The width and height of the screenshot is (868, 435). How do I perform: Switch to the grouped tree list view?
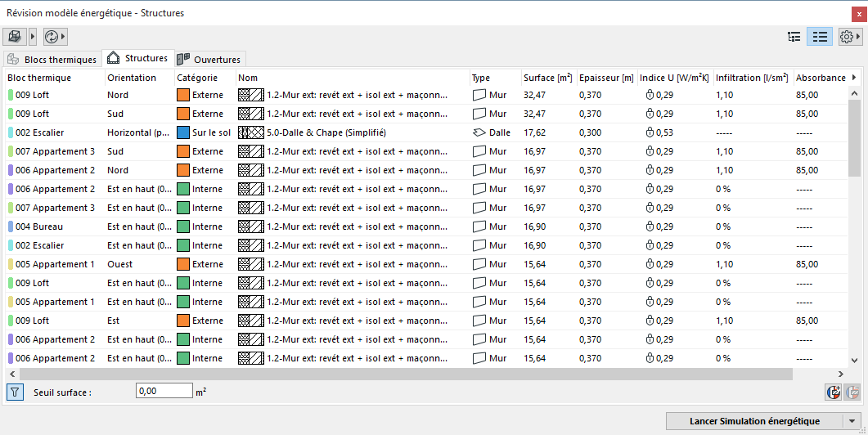click(x=794, y=37)
